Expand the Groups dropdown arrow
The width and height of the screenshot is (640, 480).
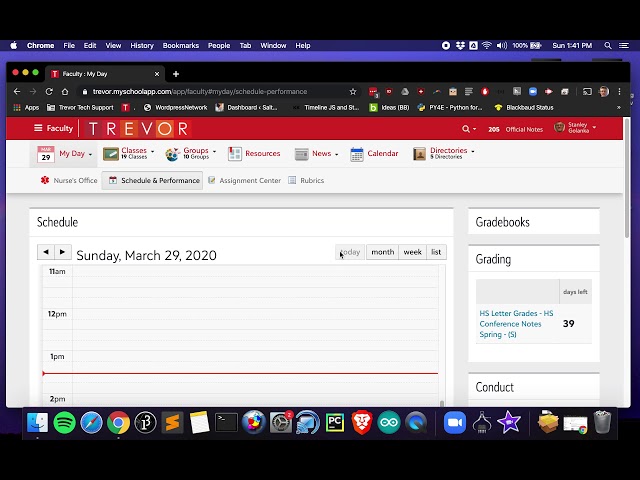click(214, 151)
